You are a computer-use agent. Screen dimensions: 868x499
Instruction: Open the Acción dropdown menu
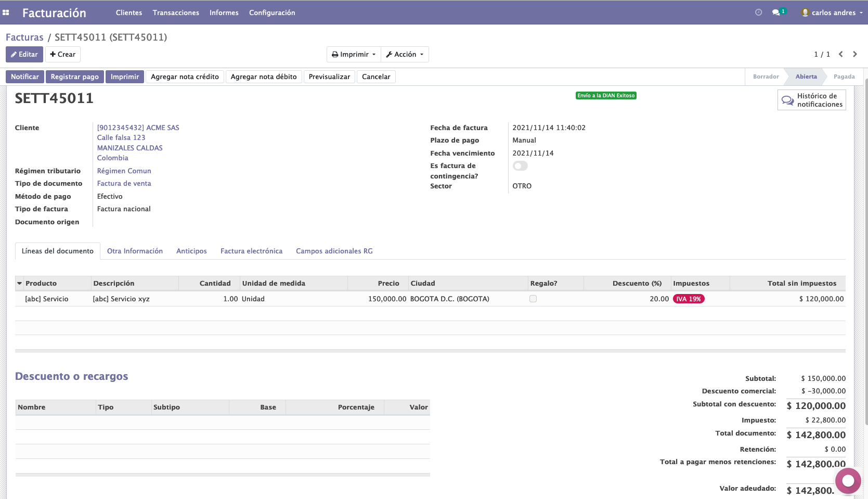point(405,54)
